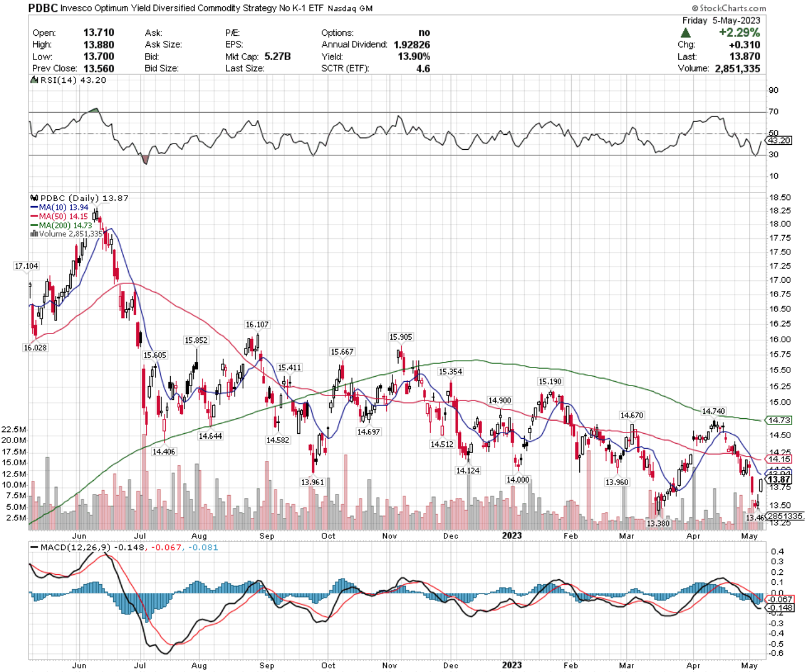Click the SCTR (ETF) 4.6 value
Image resolution: width=807 pixels, height=672 pixels.
point(423,68)
